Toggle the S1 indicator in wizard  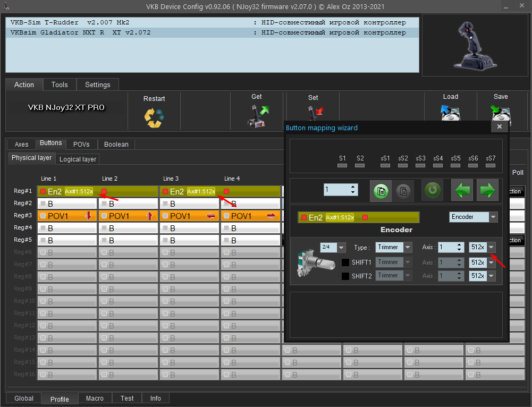(x=342, y=166)
